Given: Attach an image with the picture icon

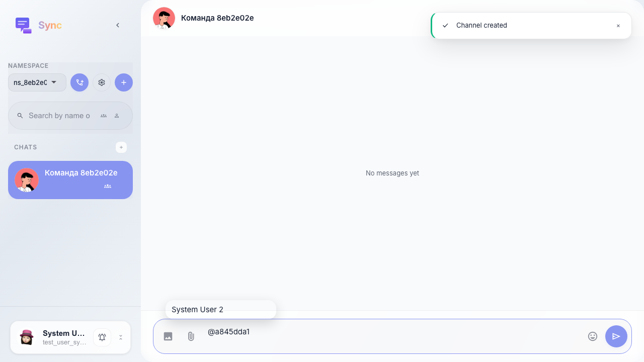Looking at the screenshot, I should [x=168, y=336].
